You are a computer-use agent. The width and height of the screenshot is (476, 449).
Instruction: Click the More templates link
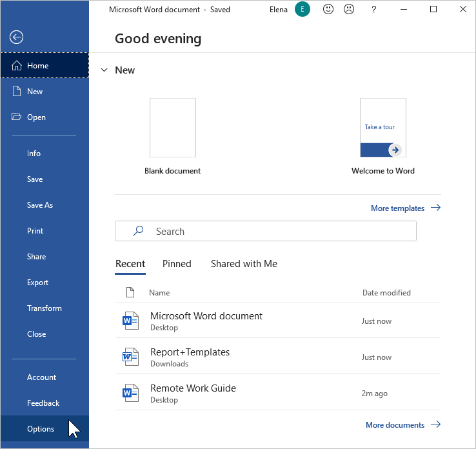397,208
